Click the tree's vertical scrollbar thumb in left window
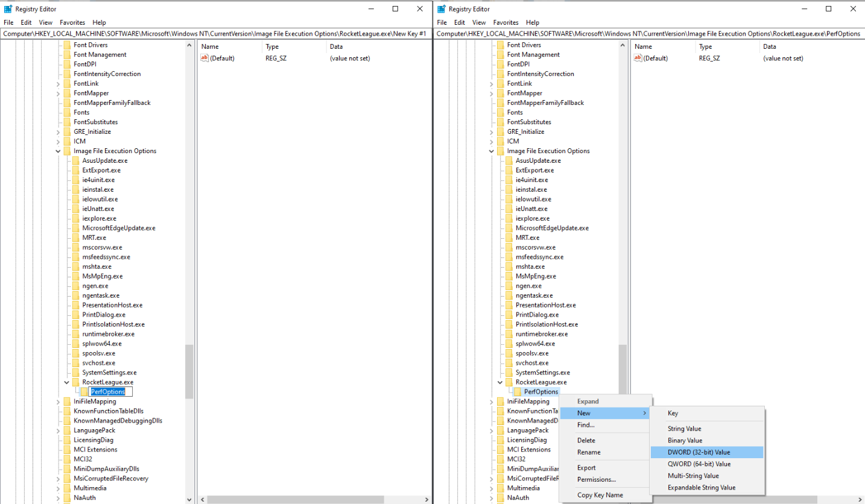This screenshot has width=865, height=504. (189, 371)
